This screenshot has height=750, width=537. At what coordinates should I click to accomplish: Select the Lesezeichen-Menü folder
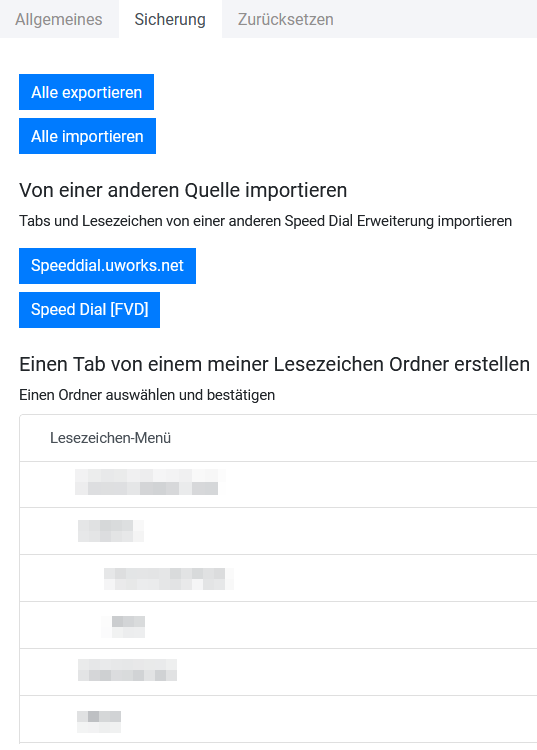pyautogui.click(x=278, y=438)
